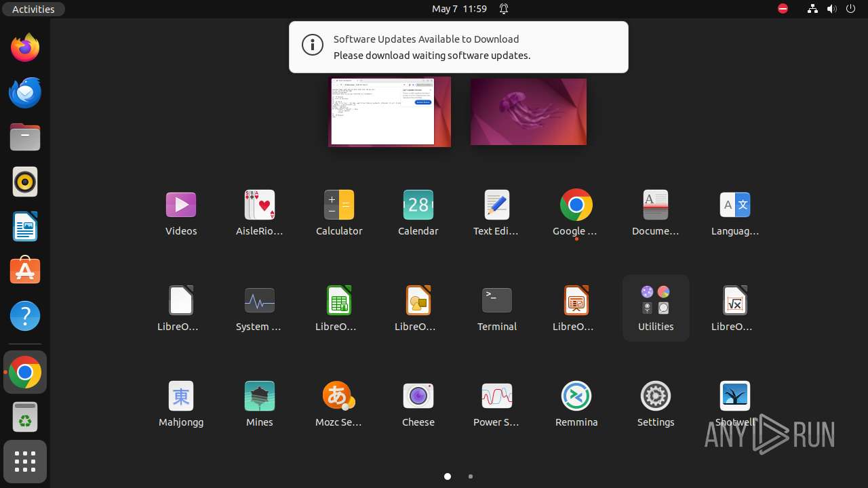Launch LibreOffice Math

(x=735, y=308)
